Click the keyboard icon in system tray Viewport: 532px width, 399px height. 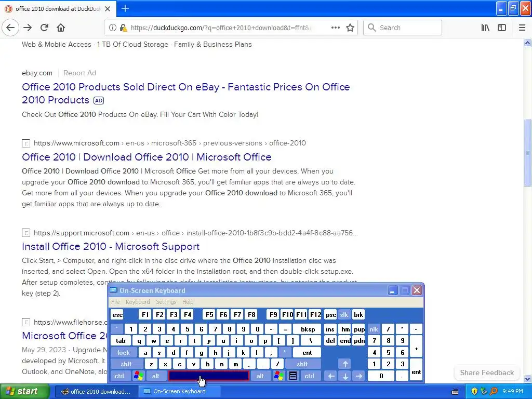pyautogui.click(x=455, y=392)
